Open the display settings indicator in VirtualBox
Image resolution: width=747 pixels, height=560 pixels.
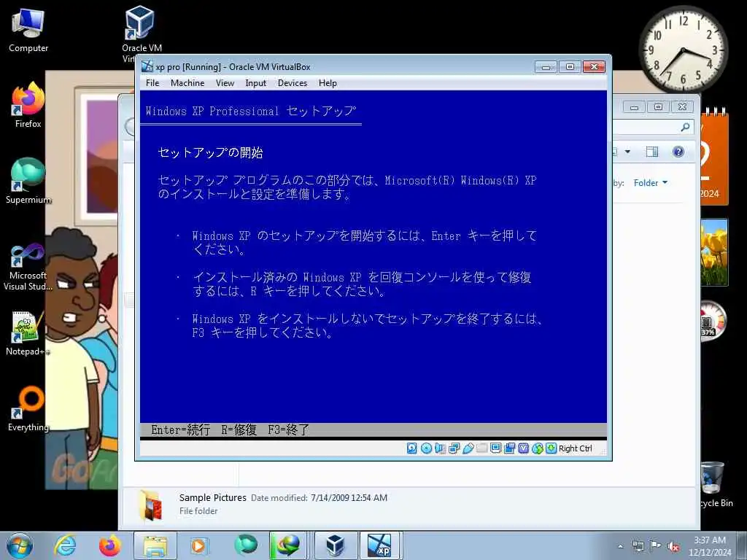[495, 448]
